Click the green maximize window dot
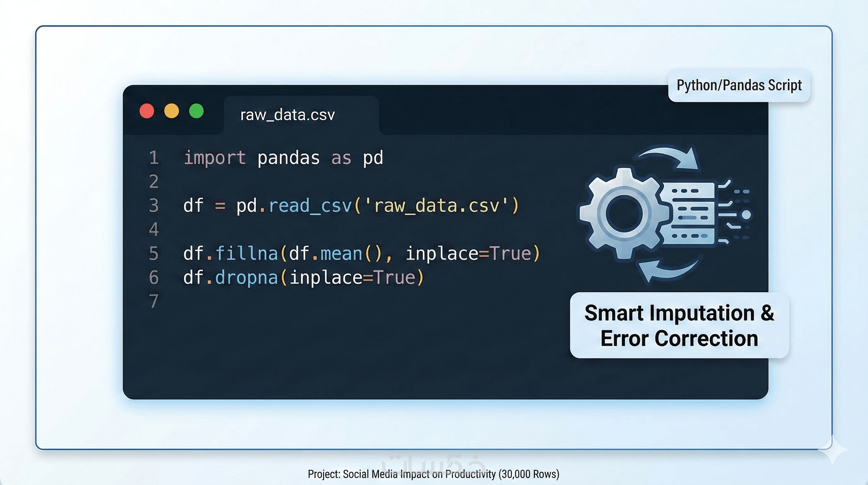The image size is (868, 485). pos(196,111)
